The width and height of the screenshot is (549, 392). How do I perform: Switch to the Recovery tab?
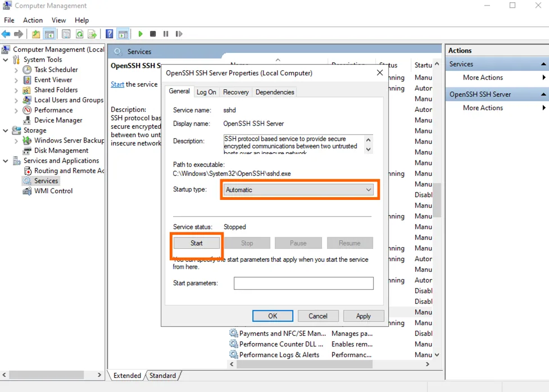point(235,92)
